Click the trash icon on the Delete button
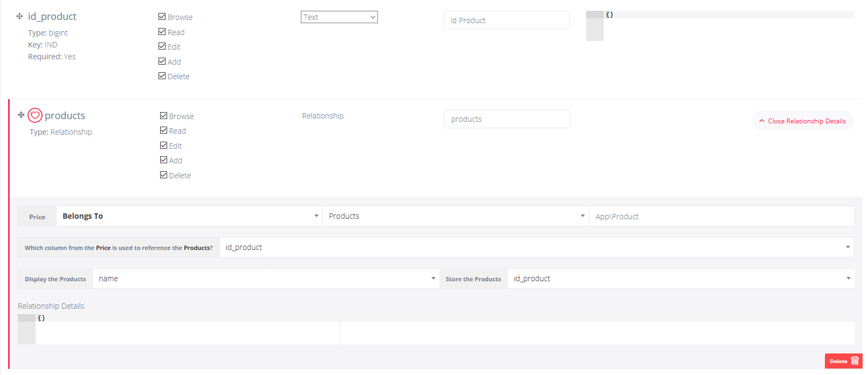 [855, 361]
